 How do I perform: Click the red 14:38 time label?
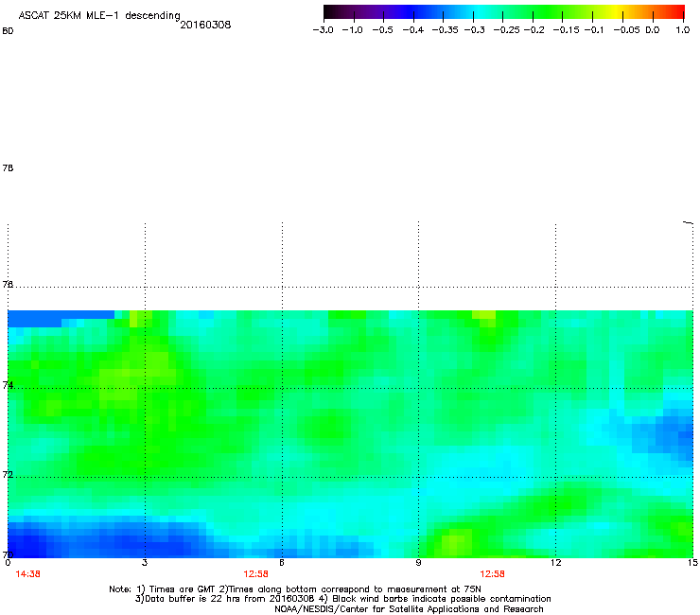coord(27,574)
